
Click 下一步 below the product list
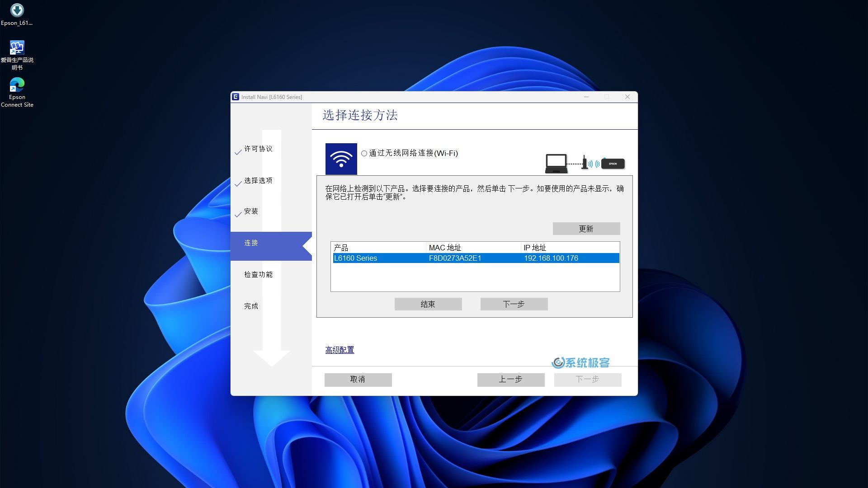[514, 304]
